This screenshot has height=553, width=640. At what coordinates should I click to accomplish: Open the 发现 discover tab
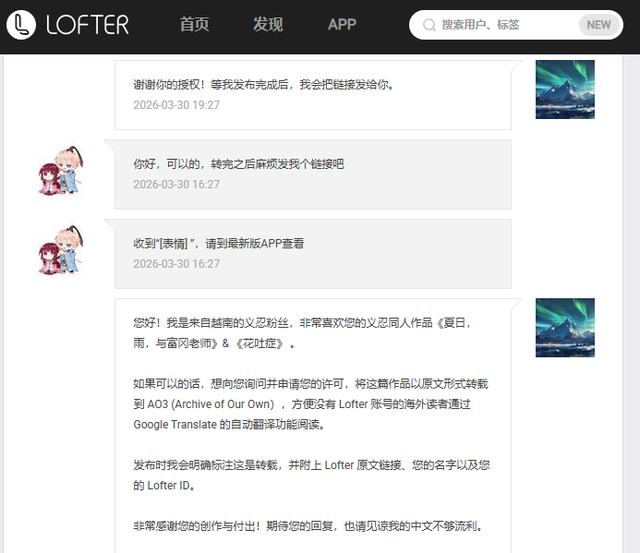point(268,24)
